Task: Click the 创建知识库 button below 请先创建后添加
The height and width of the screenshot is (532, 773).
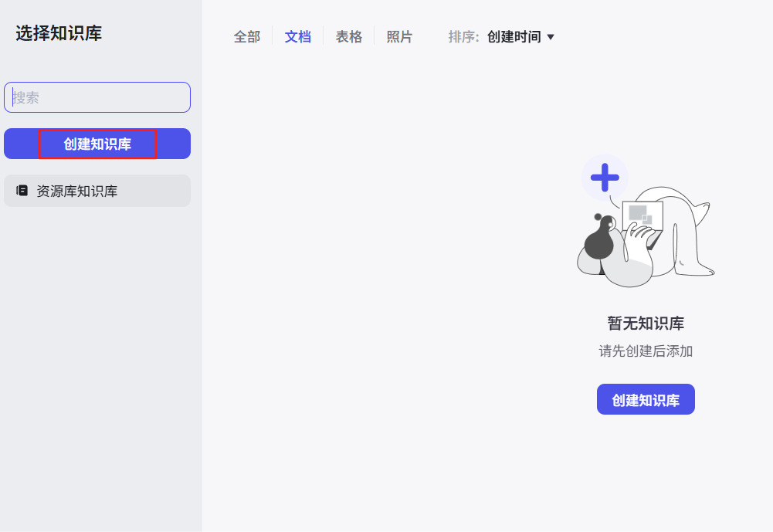Action: pos(646,399)
